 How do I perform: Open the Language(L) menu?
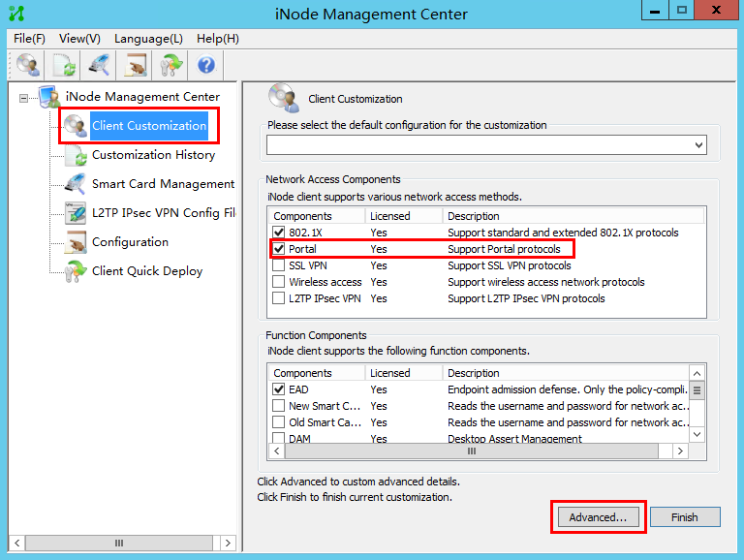148,39
